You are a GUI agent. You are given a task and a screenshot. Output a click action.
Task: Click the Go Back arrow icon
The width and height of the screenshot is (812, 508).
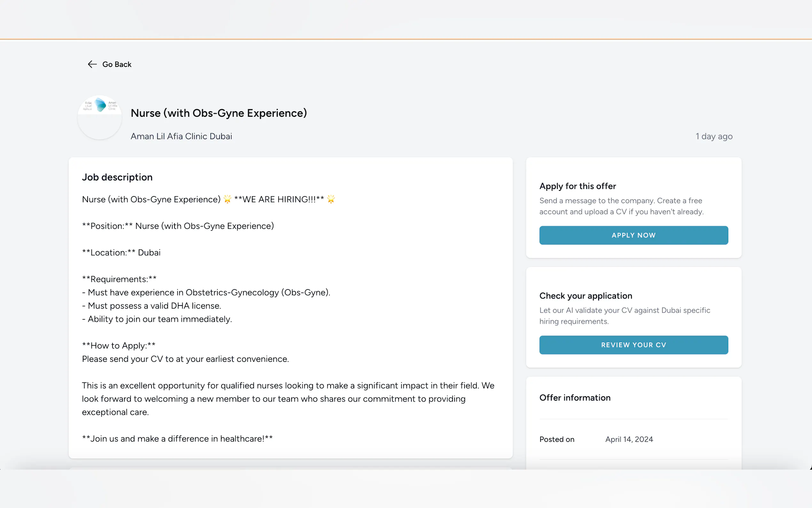click(92, 64)
